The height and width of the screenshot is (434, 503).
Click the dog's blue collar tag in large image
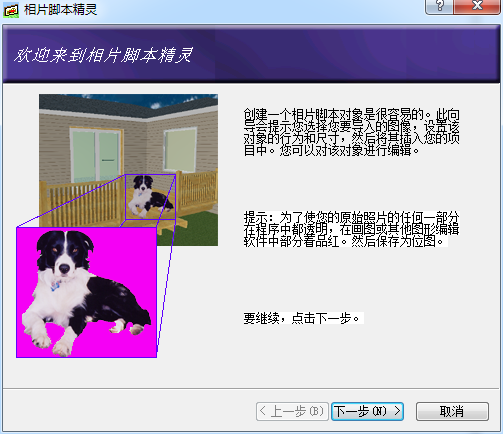coord(56,285)
